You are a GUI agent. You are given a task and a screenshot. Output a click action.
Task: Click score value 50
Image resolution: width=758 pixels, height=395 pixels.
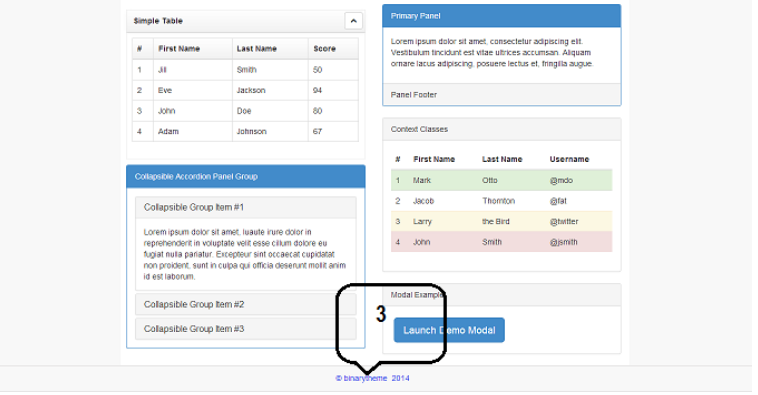point(317,70)
